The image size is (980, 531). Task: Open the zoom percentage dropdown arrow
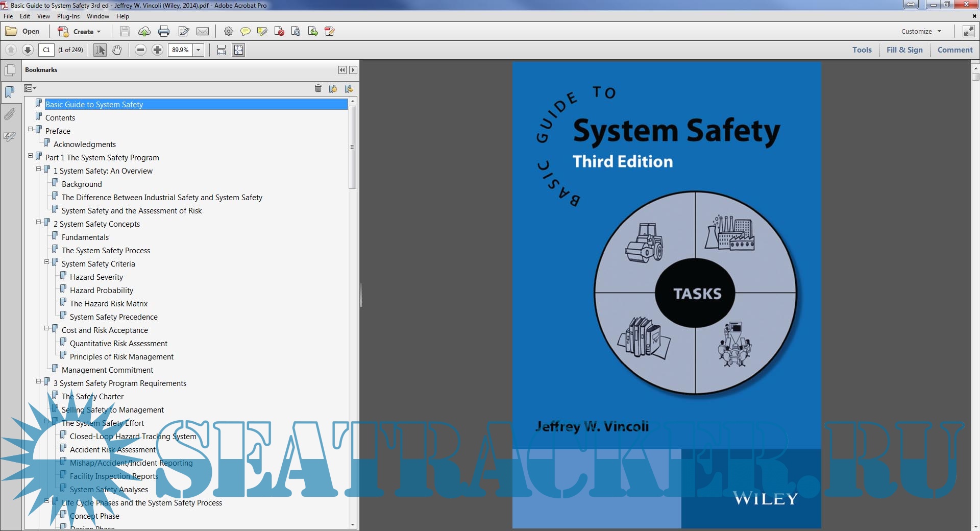tap(199, 50)
